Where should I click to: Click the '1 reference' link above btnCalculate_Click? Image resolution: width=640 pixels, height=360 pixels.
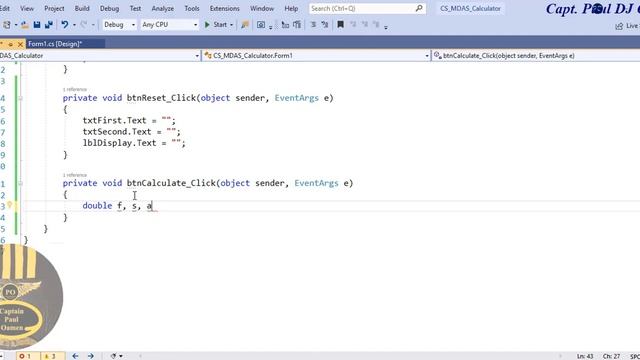pos(75,175)
